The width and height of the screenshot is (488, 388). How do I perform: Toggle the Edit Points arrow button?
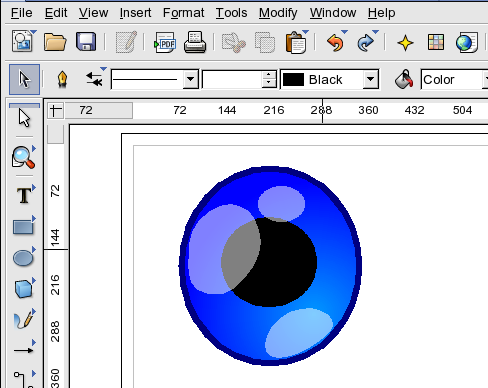(x=24, y=79)
